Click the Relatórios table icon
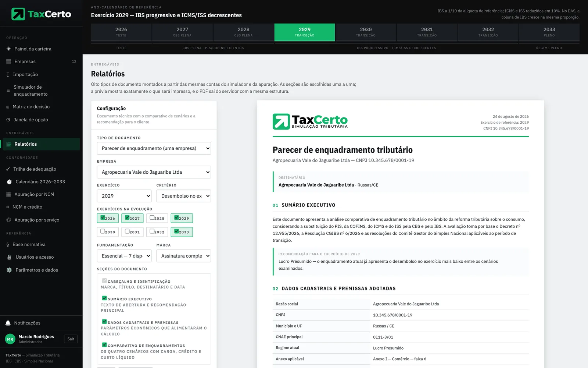This screenshot has width=588, height=368. click(x=9, y=144)
